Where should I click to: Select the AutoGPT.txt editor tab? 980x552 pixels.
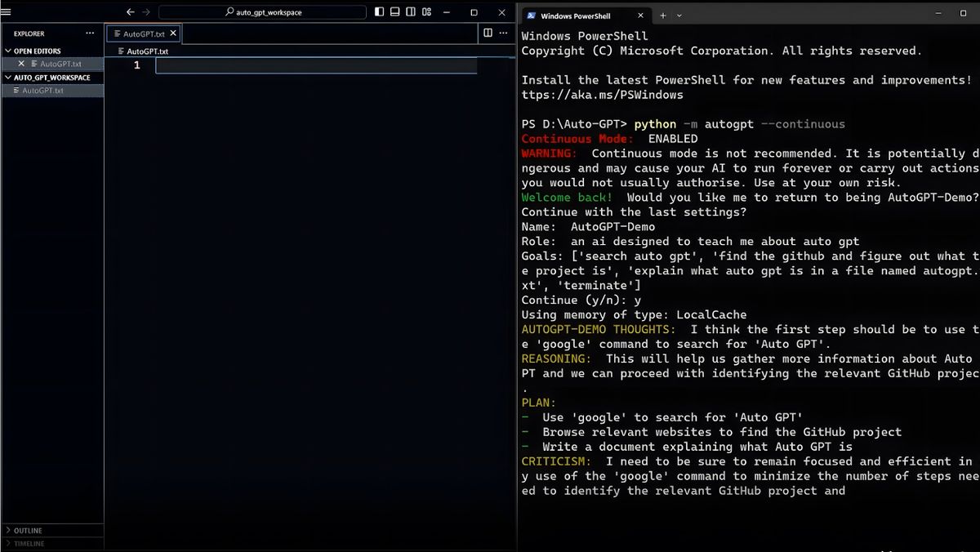click(141, 33)
